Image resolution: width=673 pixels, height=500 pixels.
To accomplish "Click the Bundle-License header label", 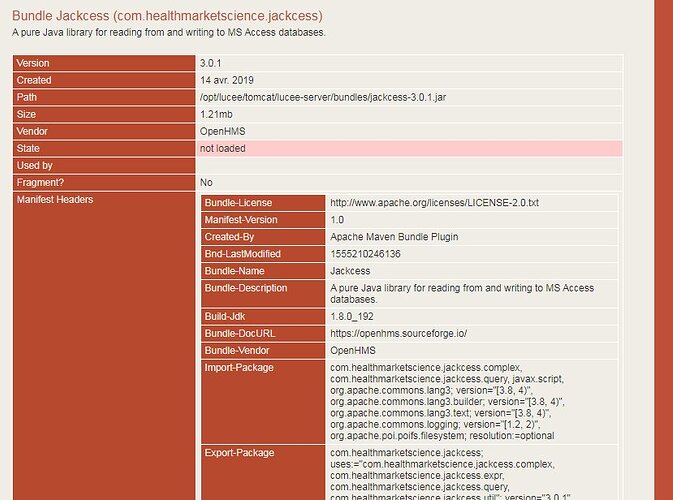I will pyautogui.click(x=238, y=203).
